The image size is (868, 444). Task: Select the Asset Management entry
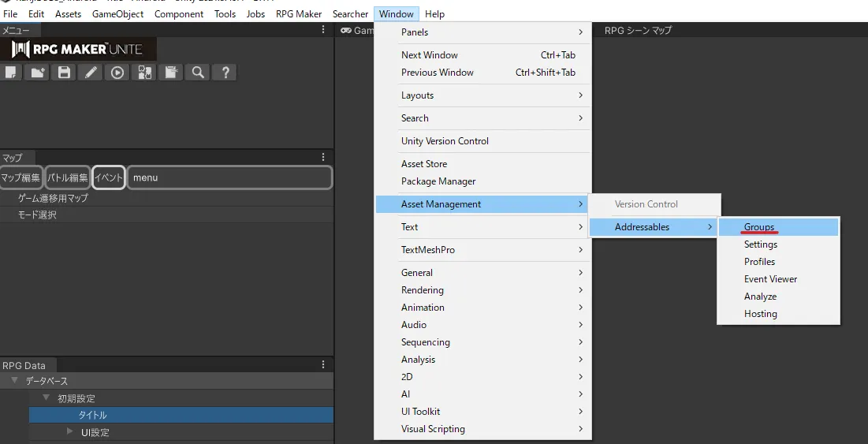[482, 204]
